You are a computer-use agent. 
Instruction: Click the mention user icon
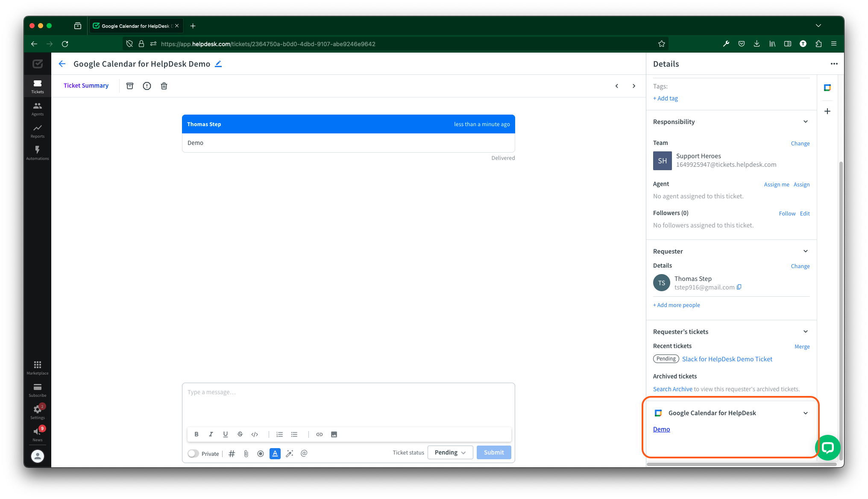[304, 454]
